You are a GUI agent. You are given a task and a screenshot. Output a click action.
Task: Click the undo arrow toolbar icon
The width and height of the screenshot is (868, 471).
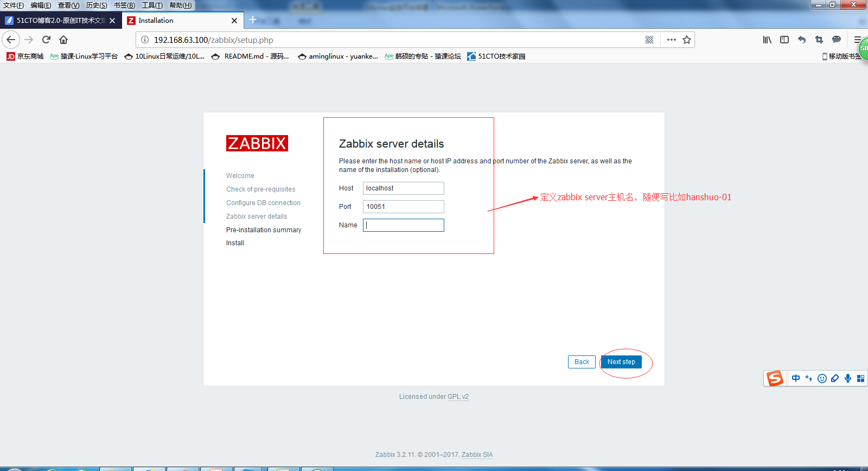(x=802, y=40)
